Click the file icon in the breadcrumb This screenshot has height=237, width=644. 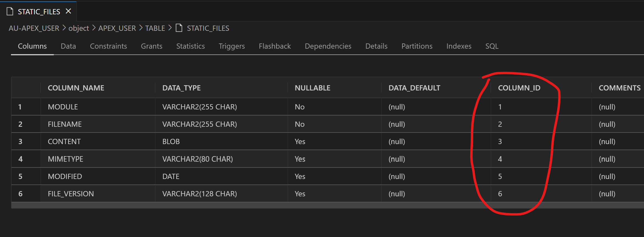click(x=179, y=28)
